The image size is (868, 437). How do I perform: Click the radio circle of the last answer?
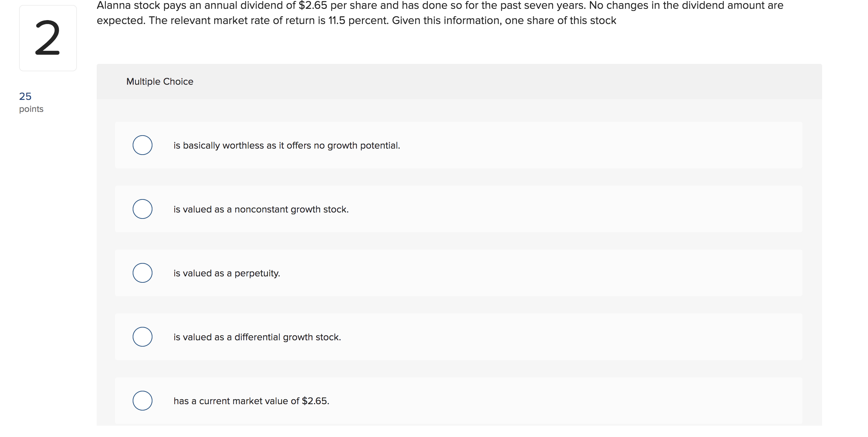point(143,400)
